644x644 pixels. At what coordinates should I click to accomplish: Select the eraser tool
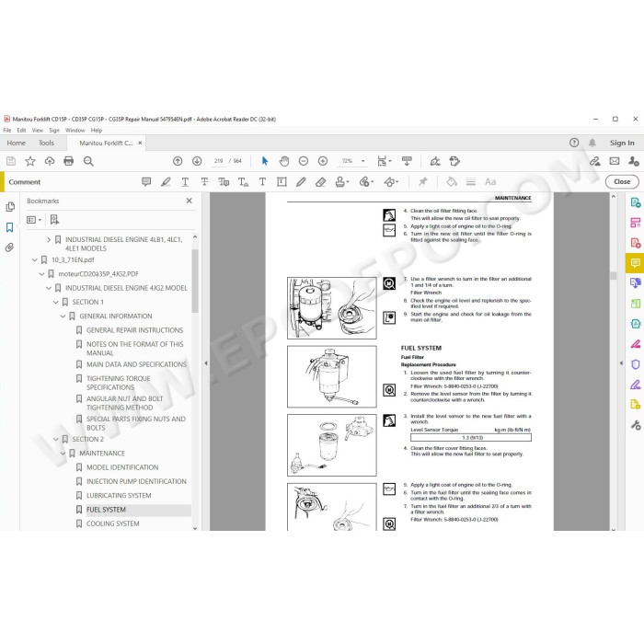coord(320,181)
